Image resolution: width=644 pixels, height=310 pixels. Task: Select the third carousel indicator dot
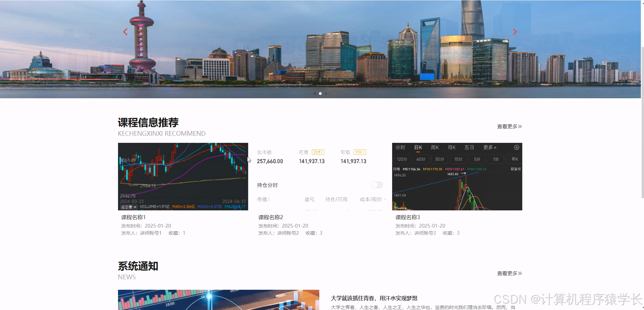[x=326, y=94]
